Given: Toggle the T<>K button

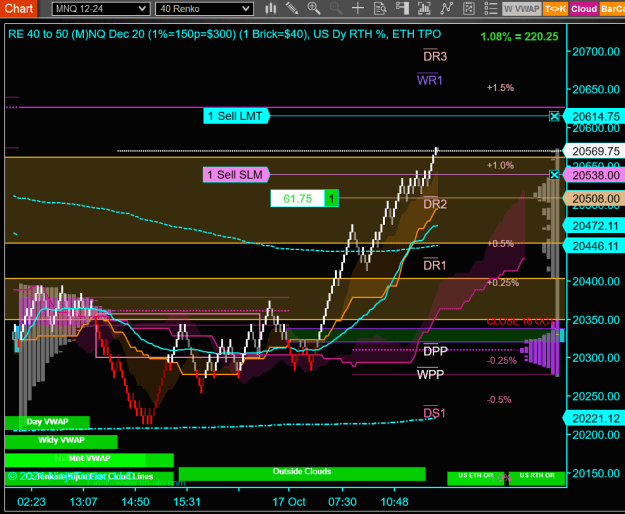Looking at the screenshot, I should point(555,9).
